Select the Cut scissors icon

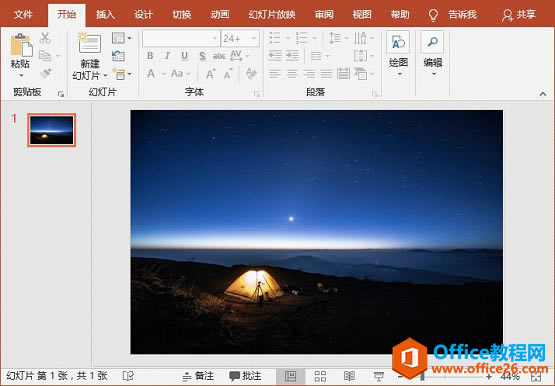(x=45, y=38)
